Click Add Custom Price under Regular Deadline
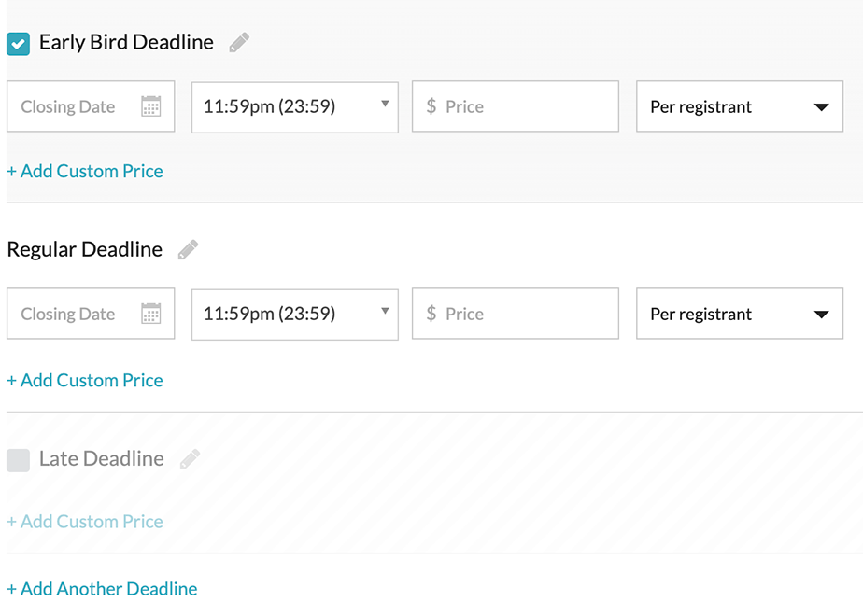Image resolution: width=863 pixels, height=616 pixels. coord(85,380)
